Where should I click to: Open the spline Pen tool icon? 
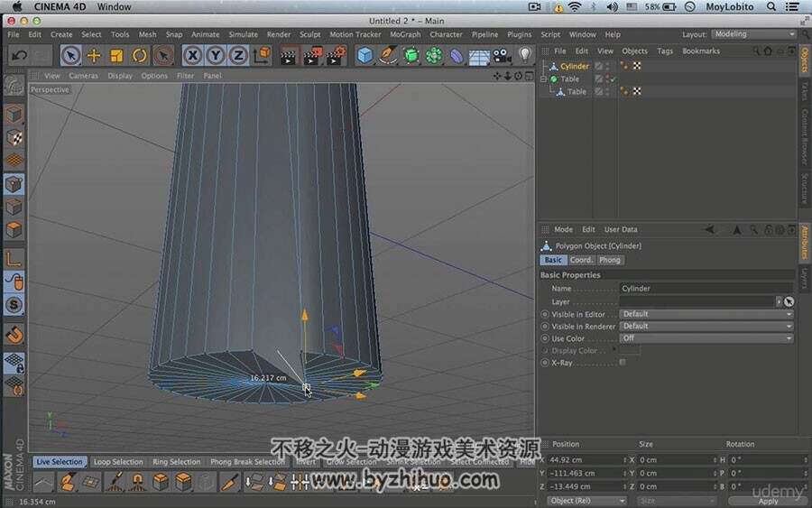point(388,55)
